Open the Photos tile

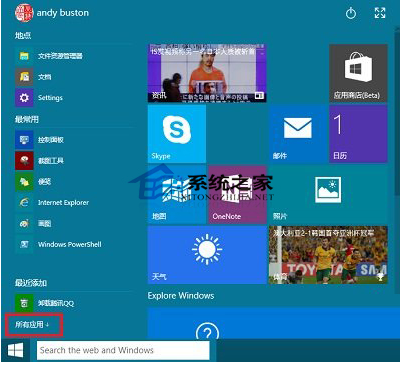pos(328,195)
